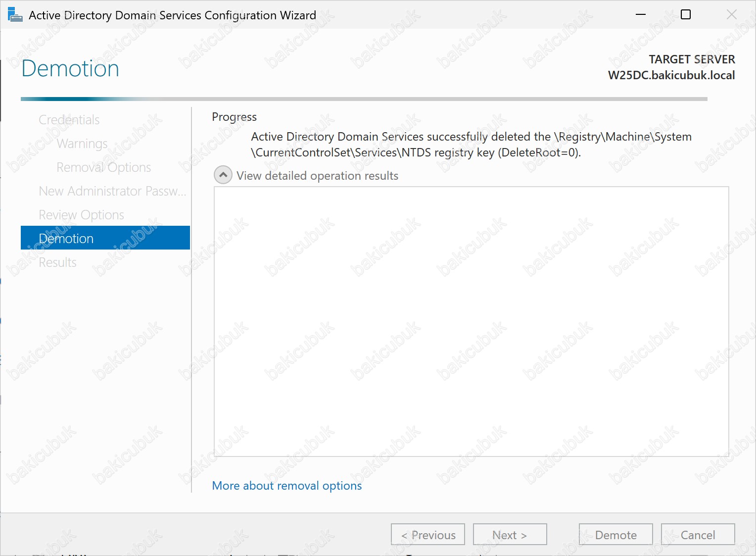The height and width of the screenshot is (556, 756).
Task: Close the configuration wizard window
Action: point(731,15)
